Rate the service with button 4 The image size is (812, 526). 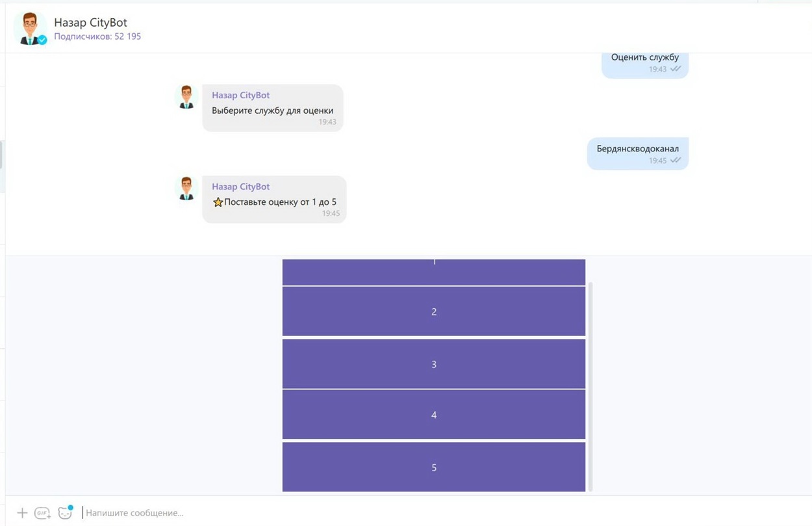click(x=434, y=415)
